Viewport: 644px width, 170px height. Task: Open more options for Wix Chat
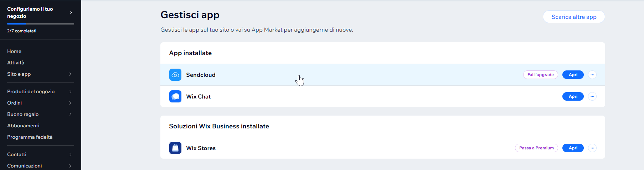[592, 96]
